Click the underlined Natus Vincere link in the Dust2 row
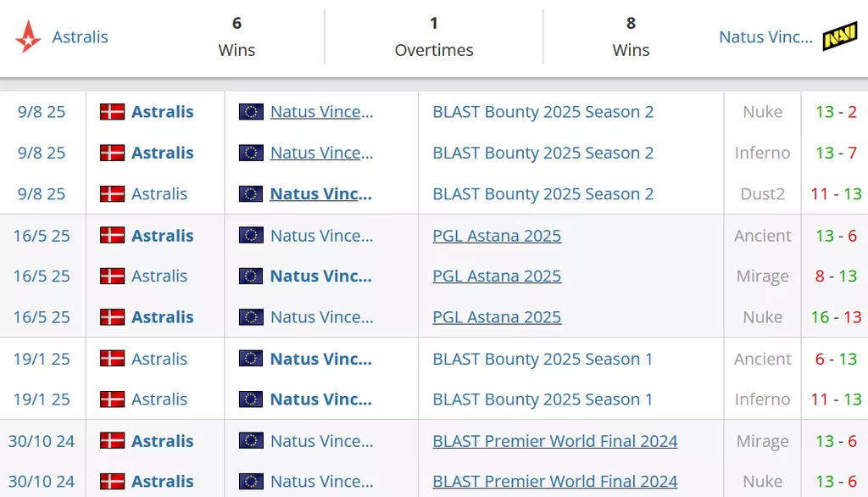 [320, 194]
